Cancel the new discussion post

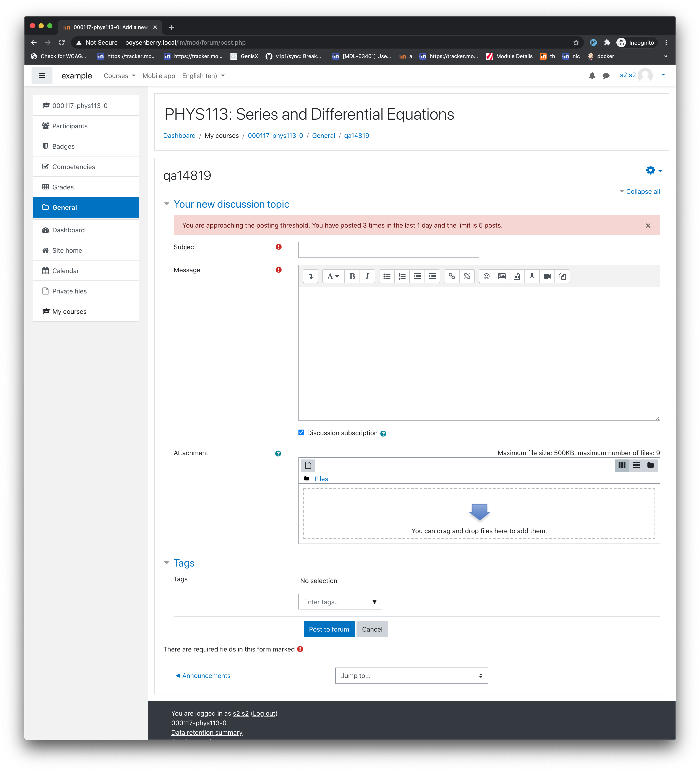372,630
